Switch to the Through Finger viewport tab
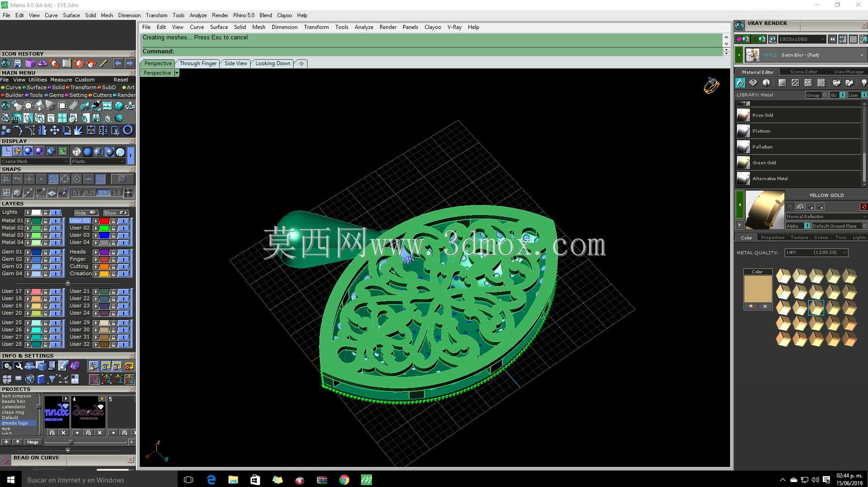The image size is (868, 487). coord(198,63)
